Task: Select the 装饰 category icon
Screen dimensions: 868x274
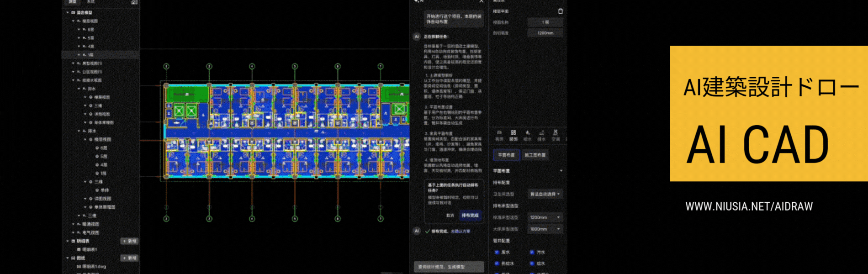Action: [513, 135]
